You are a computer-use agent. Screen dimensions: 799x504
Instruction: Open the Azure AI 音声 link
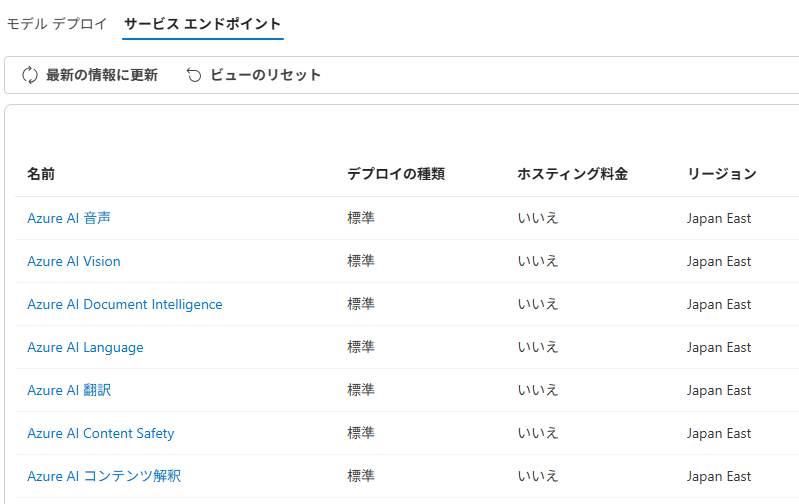69,218
